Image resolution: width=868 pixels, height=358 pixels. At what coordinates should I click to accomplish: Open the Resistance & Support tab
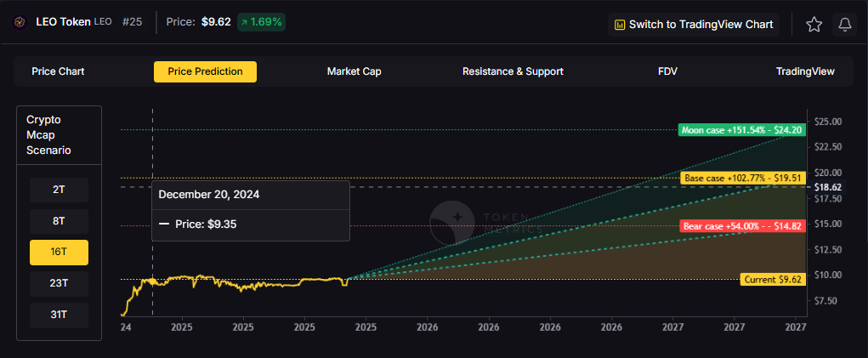click(513, 71)
